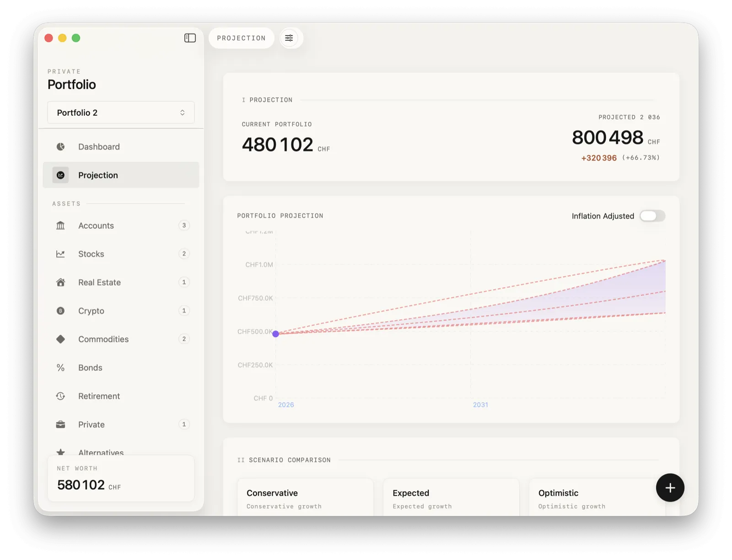732x560 pixels.
Task: Click the Stocks chart icon
Action: [x=60, y=254]
